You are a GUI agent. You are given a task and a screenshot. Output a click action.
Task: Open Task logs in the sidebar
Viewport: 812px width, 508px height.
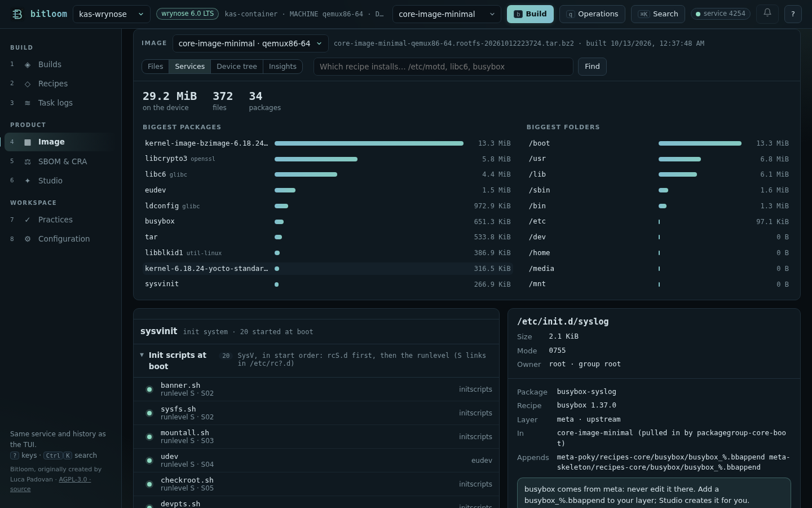point(60,103)
